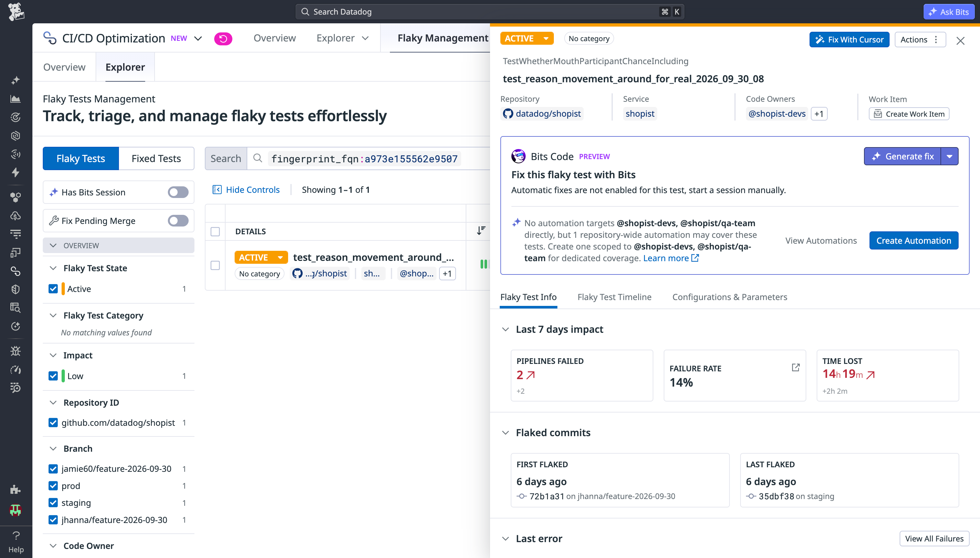Open the Dashboards chart icon in sidebar
The width and height of the screenshot is (980, 558).
point(16,99)
